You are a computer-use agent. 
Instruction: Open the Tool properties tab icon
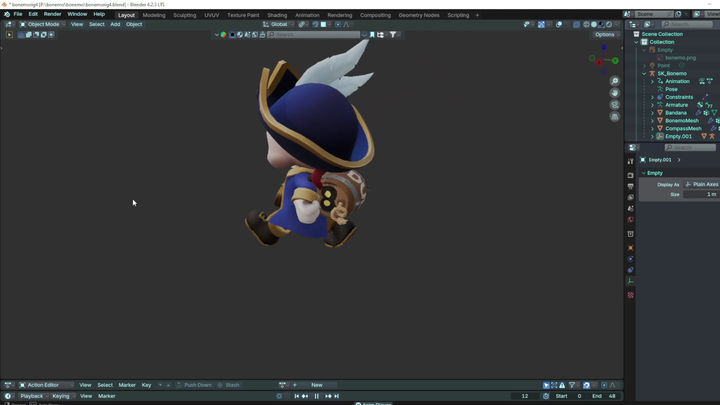pos(630,162)
